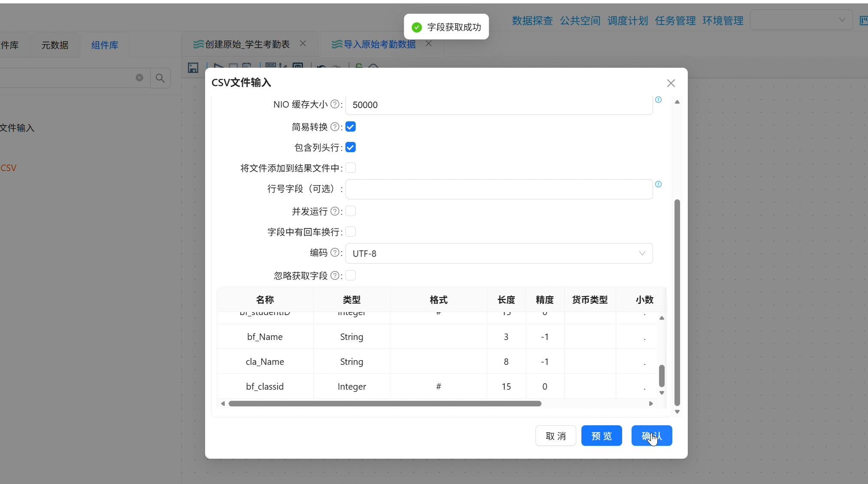Open the 数据探查 menu
The image size is (868, 484).
532,21
